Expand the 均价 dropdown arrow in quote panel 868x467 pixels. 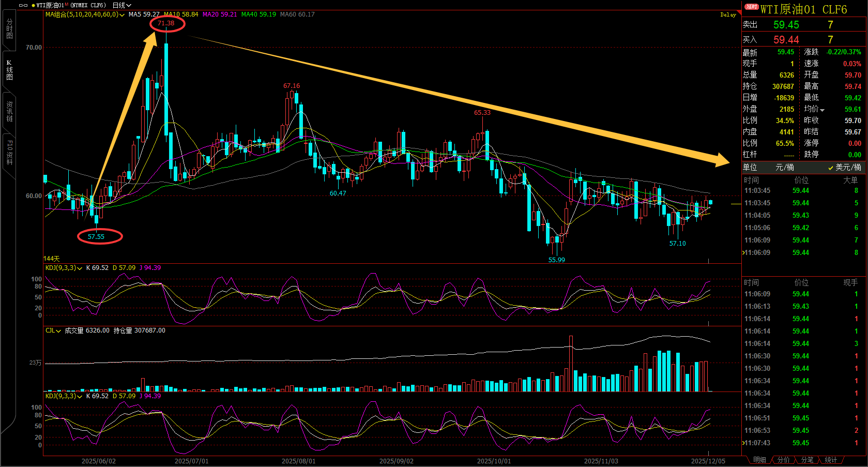pos(823,110)
